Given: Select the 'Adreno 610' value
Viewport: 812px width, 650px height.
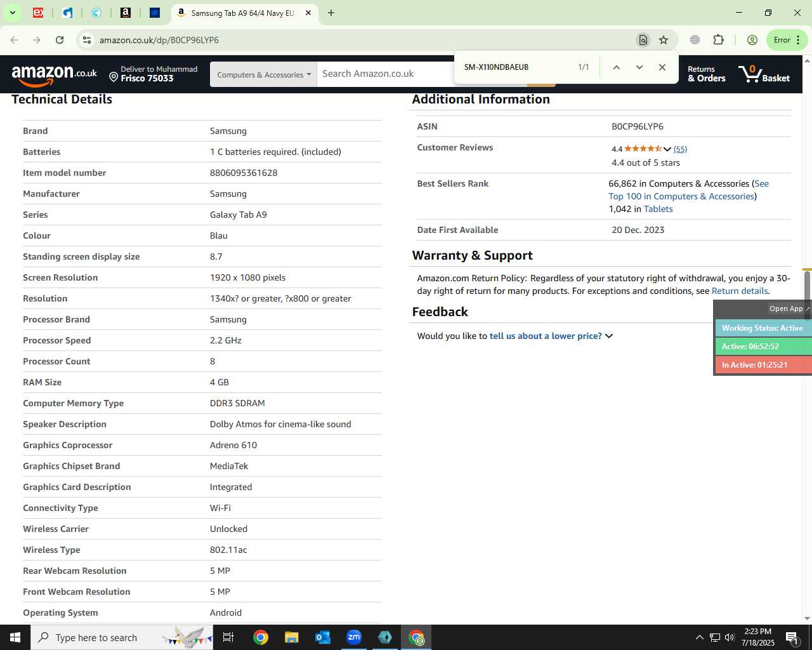Looking at the screenshot, I should (233, 445).
